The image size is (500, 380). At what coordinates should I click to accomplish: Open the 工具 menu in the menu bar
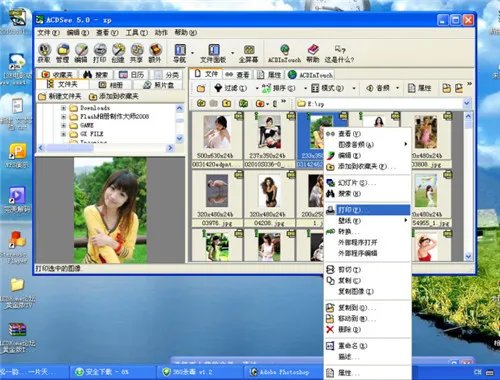136,33
